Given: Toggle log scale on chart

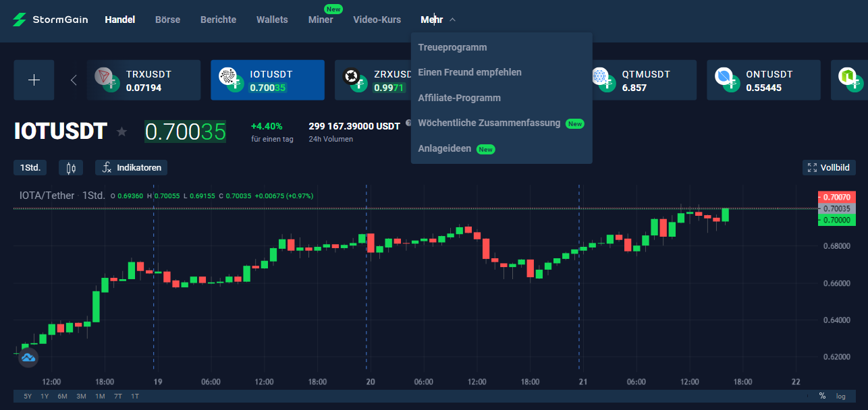Looking at the screenshot, I should (840, 396).
